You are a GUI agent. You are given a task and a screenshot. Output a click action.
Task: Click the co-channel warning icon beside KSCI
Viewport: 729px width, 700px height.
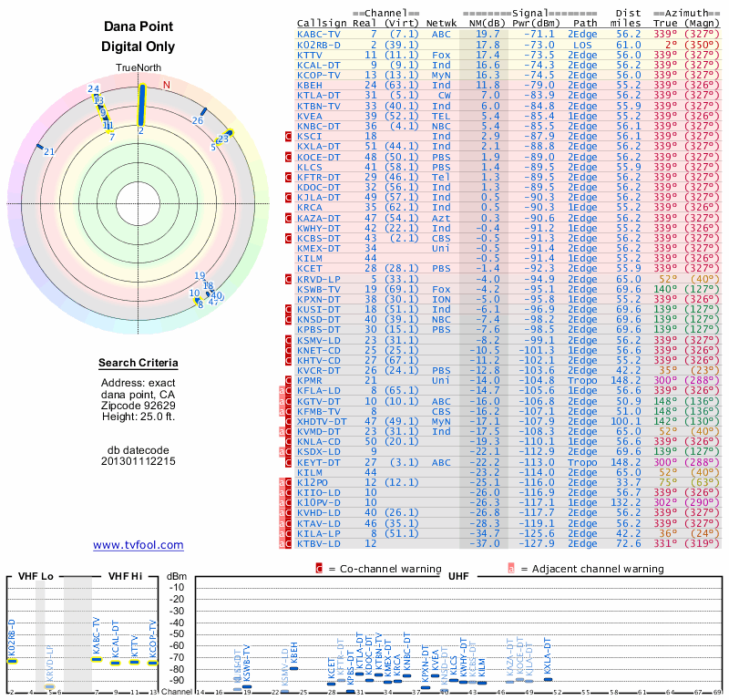pos(288,137)
